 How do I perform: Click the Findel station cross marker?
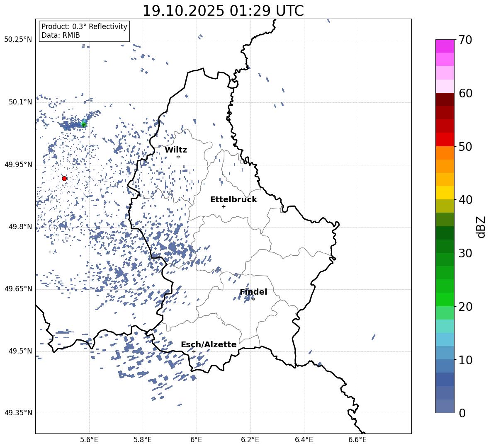(253, 299)
